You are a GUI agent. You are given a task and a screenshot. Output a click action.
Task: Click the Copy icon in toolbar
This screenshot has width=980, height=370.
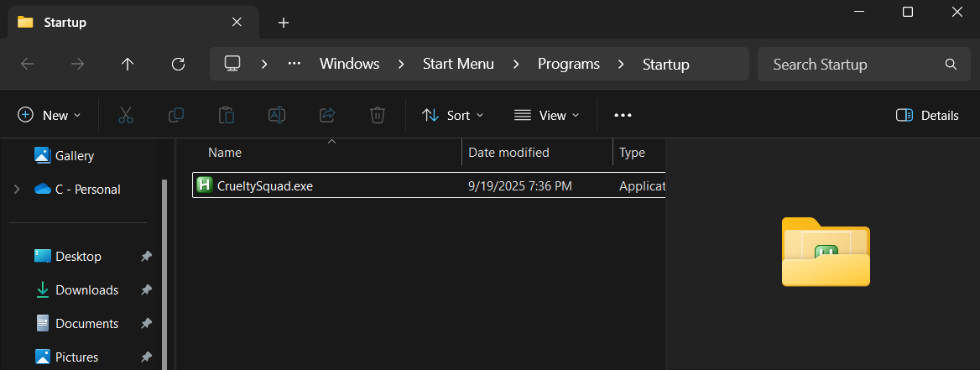click(x=176, y=116)
